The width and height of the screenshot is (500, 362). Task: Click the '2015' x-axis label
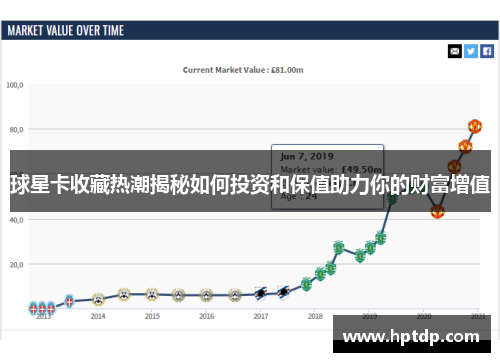(152, 316)
